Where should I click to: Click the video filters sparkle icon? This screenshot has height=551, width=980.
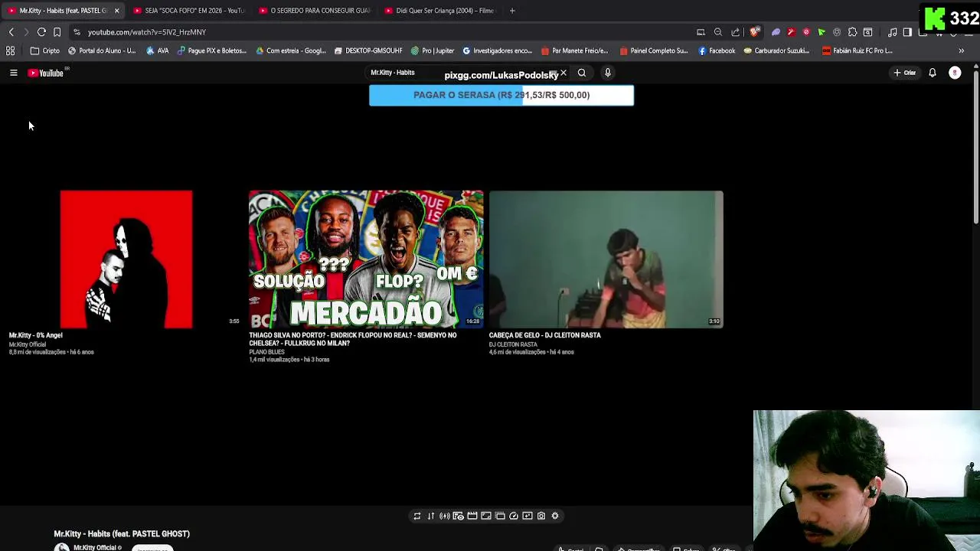click(528, 516)
